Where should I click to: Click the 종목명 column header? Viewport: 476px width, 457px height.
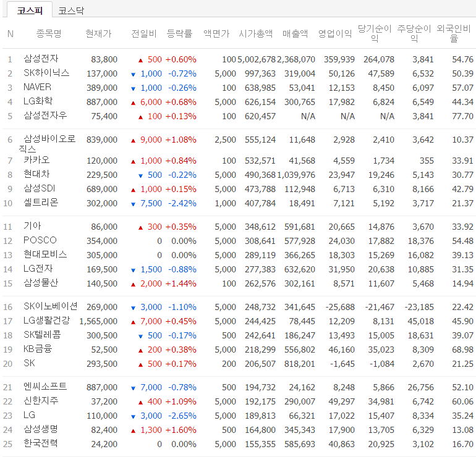coord(49,33)
